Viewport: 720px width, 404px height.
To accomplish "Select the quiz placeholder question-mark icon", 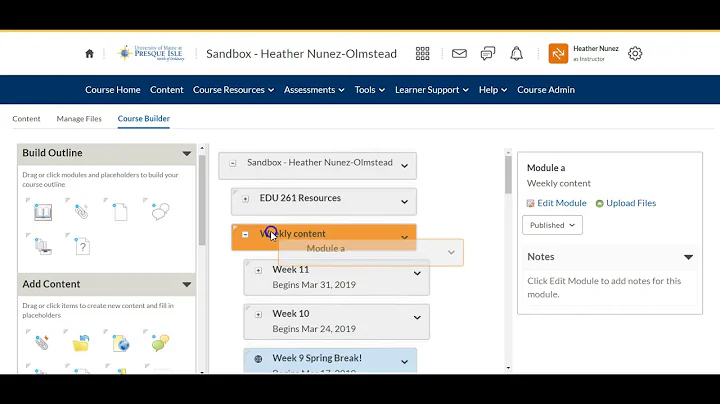I will [83, 247].
